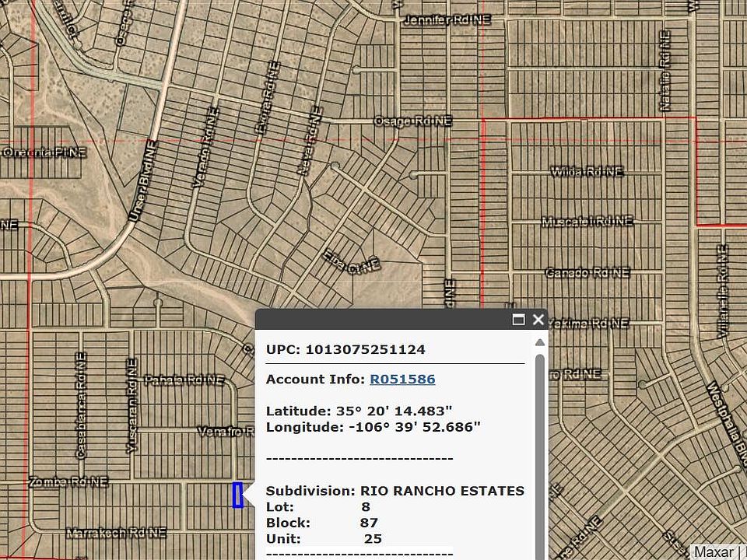Click the Muscatel Rd NE map label
This screenshot has height=560, width=747.
point(587,222)
